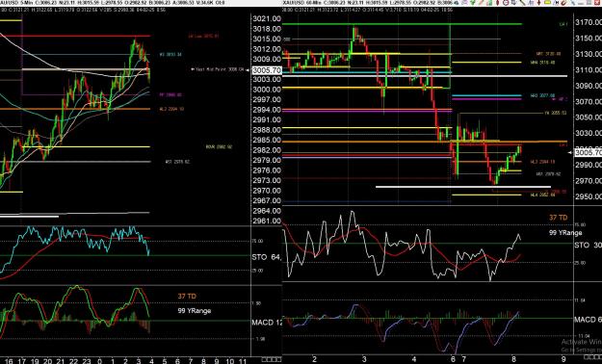Close the chart with red X button

point(597,2)
